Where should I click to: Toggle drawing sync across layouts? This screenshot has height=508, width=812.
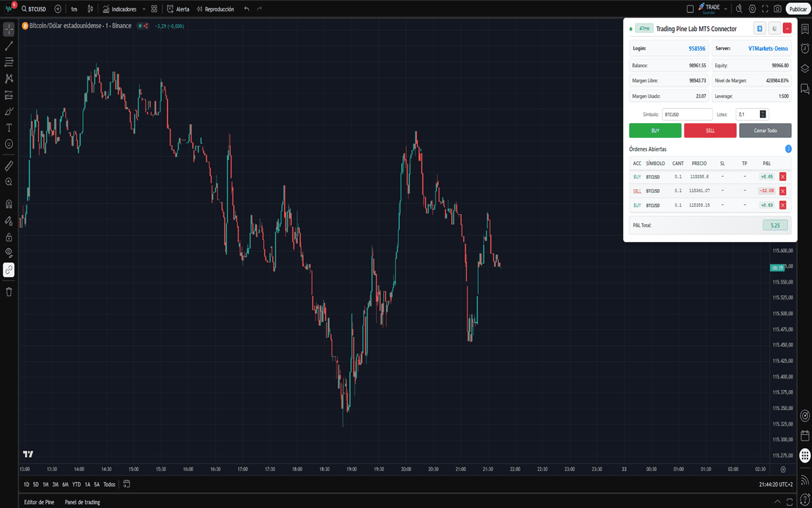pos(8,269)
